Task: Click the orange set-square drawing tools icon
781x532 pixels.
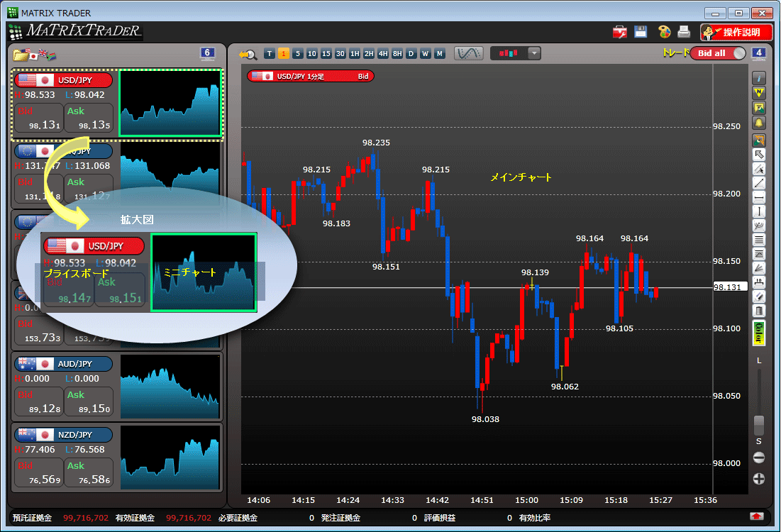Action: click(x=758, y=140)
